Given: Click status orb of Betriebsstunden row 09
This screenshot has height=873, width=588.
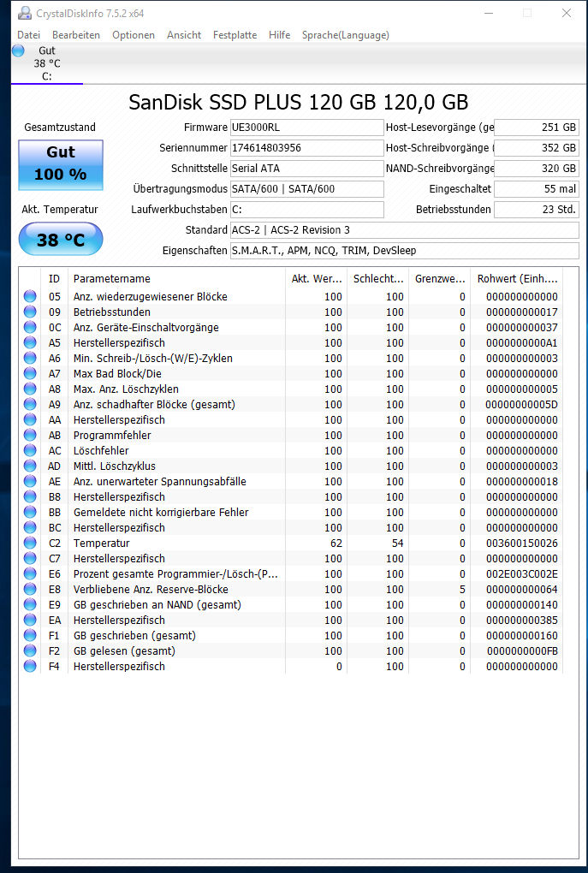Looking at the screenshot, I should coord(29,312).
